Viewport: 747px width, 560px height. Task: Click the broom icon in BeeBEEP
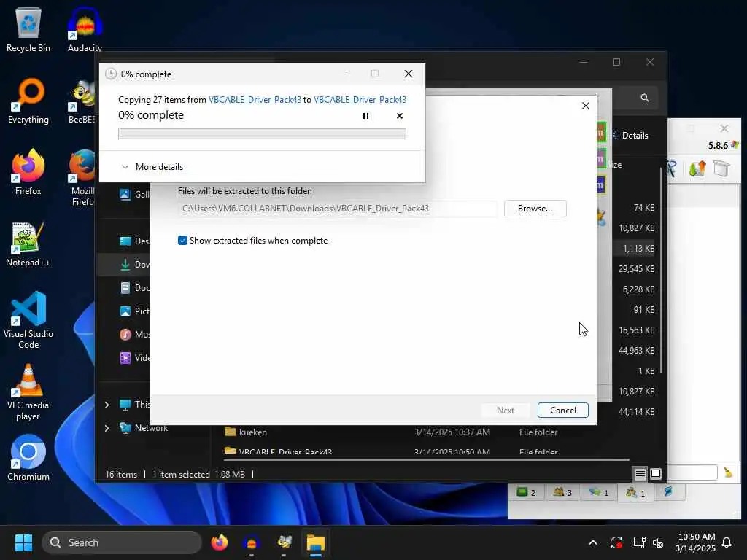click(x=728, y=472)
